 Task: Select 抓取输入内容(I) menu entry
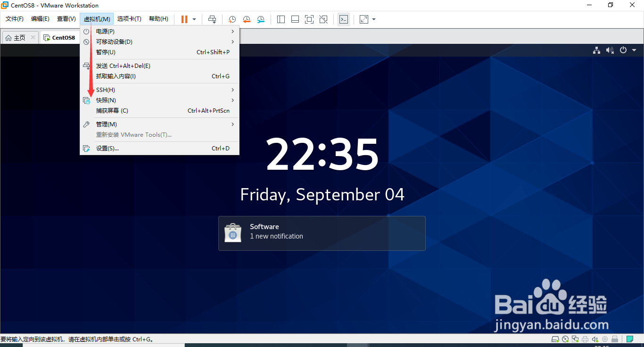coord(160,76)
